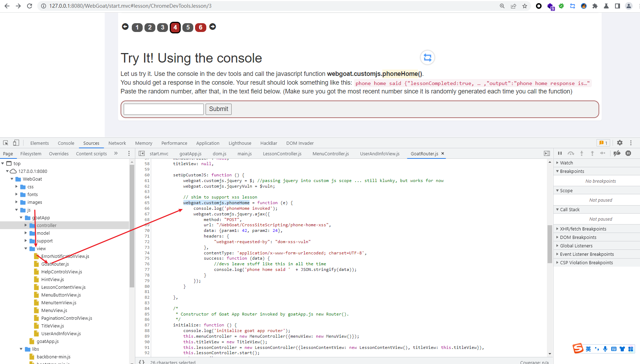Go to previous lesson page arrow
This screenshot has width=640, height=364.
coord(125,27)
